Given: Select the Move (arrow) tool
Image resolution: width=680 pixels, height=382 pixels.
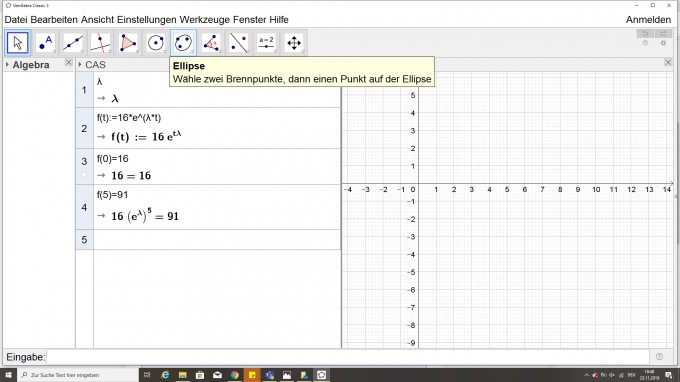Looking at the screenshot, I should tap(18, 43).
